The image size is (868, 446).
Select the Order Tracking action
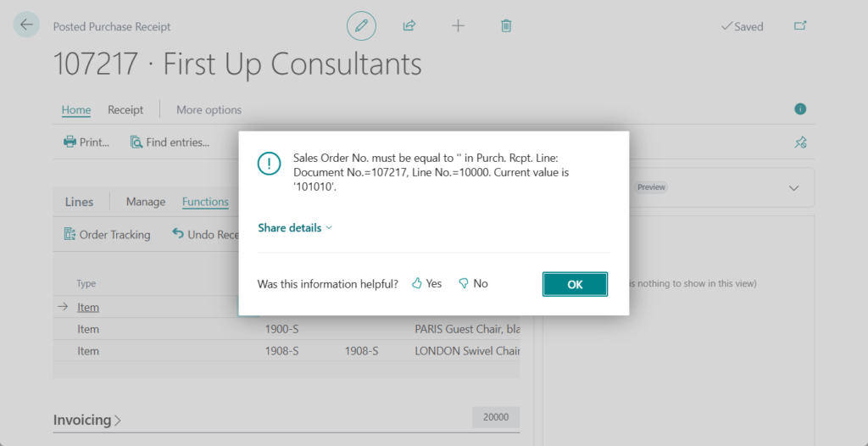[x=107, y=234]
